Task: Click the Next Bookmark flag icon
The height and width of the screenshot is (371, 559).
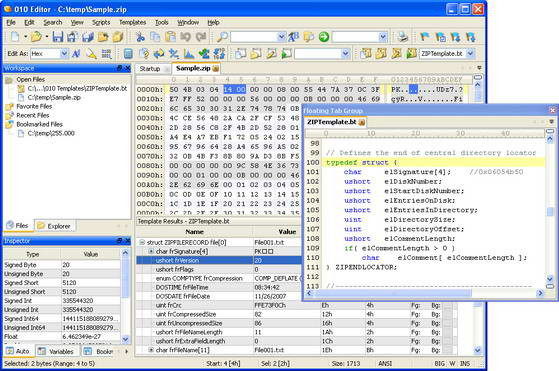Action: [x=455, y=37]
